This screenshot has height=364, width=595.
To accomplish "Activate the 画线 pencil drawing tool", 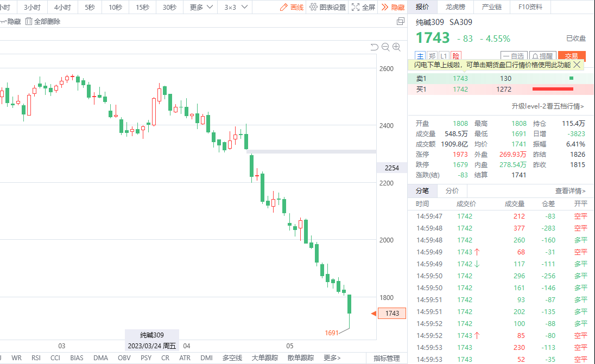I will click(292, 7).
